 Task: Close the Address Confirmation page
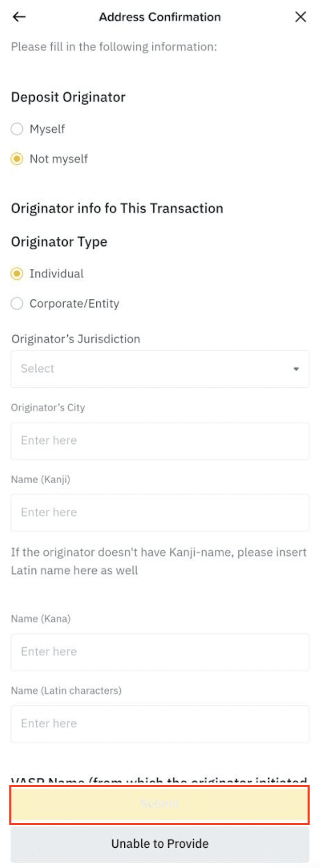300,17
